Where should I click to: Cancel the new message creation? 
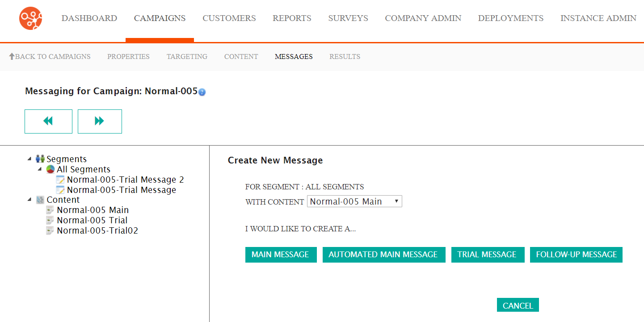click(518, 305)
